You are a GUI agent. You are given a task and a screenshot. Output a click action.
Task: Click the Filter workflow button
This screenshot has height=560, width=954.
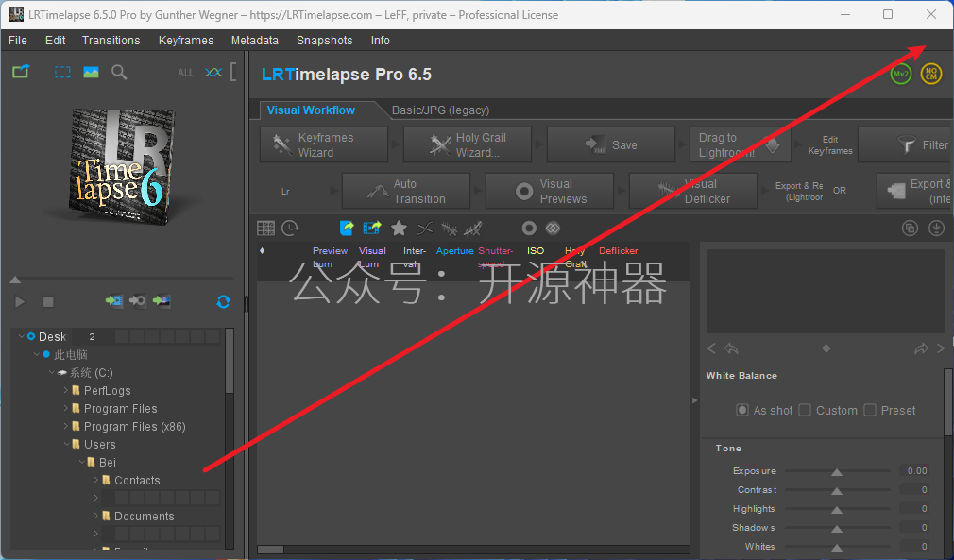tap(906, 144)
